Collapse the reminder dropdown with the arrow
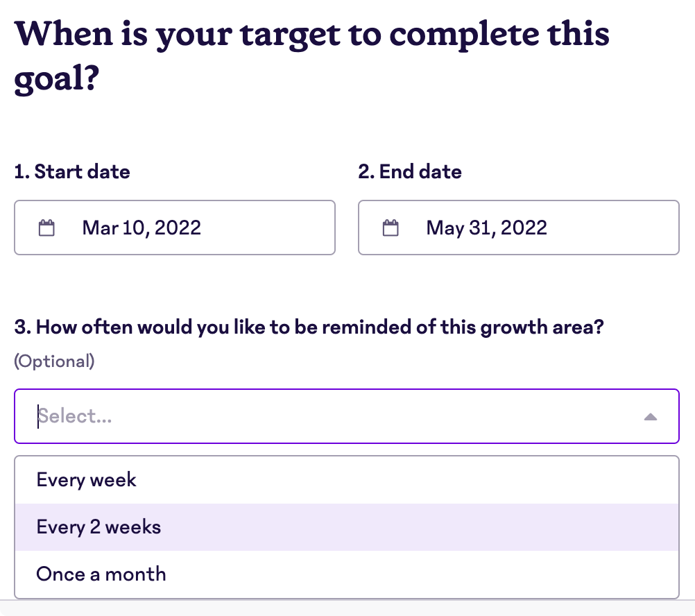Screen dimensions: 695x616 point(650,417)
